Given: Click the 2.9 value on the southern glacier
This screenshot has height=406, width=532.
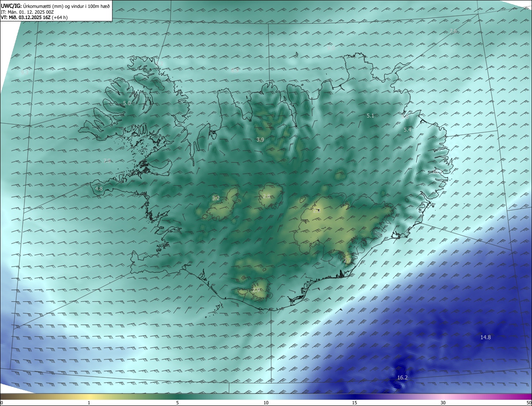Looking at the screenshot, I should pos(256,290).
